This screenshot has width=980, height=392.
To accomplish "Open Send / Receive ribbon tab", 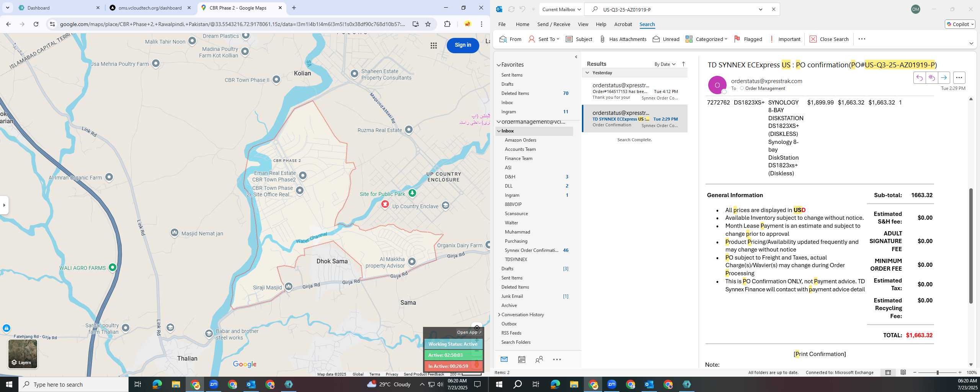I will pyautogui.click(x=554, y=24).
